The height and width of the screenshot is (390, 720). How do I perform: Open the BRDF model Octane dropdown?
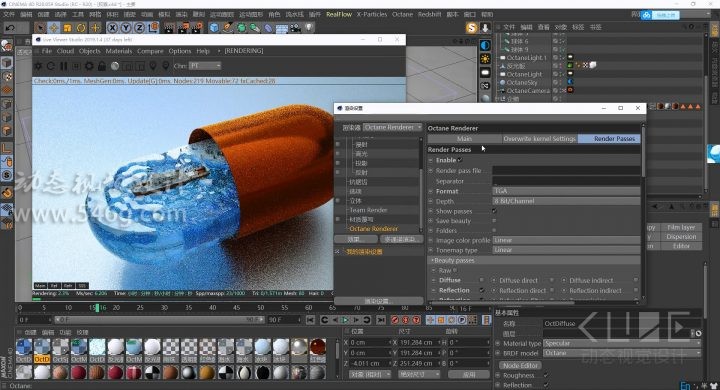[x=622, y=353]
